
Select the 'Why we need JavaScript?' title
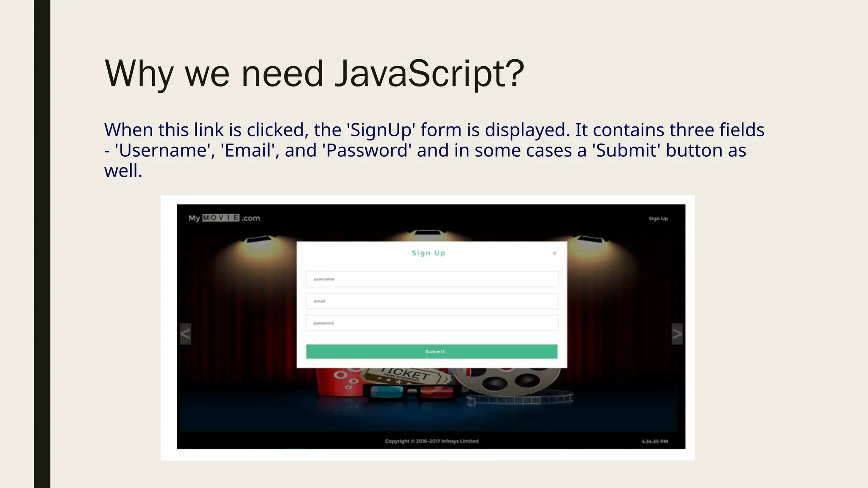pyautogui.click(x=314, y=74)
